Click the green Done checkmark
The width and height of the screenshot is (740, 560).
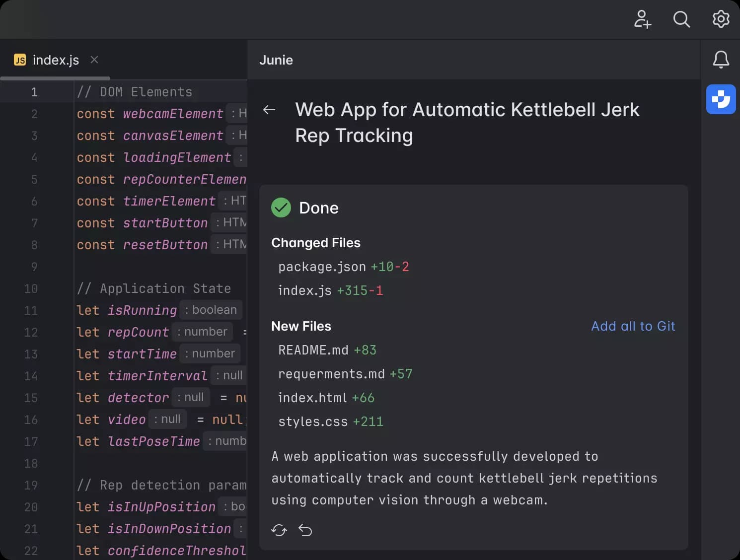click(281, 208)
